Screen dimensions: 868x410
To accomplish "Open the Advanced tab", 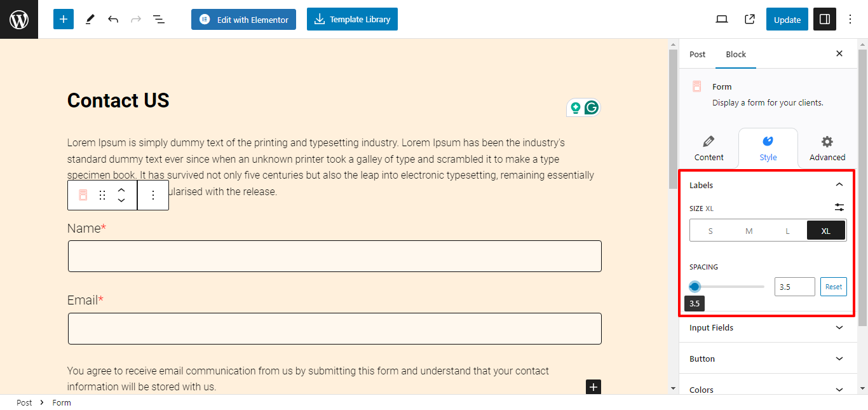I will [827, 148].
